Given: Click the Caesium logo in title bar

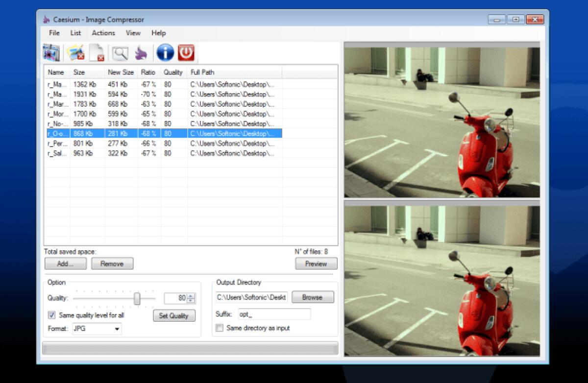Looking at the screenshot, I should point(46,20).
